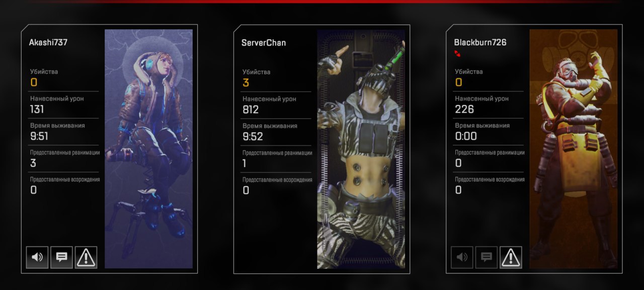
Task: Click Akashi737's survival time 9:51
Action: click(x=39, y=136)
